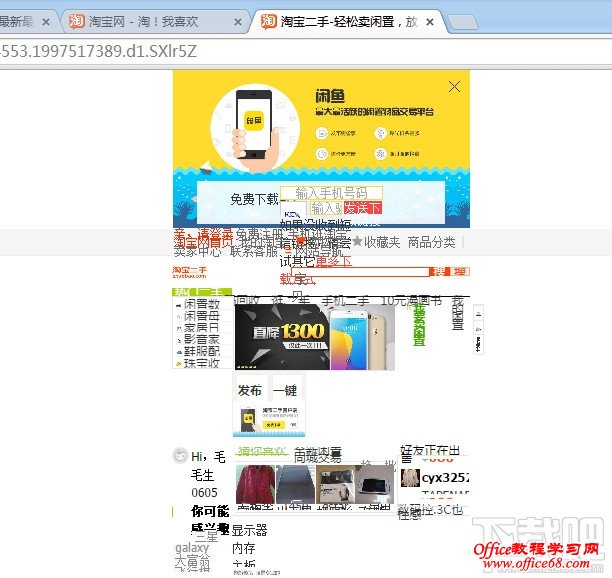Click the user avatar beside Hi
Image resolution: width=612 pixels, height=578 pixels.
coord(180,455)
